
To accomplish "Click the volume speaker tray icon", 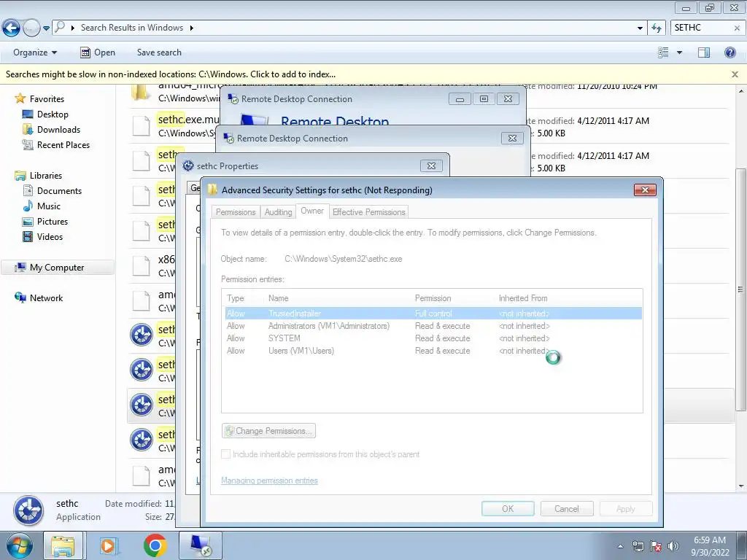I will (x=673, y=546).
